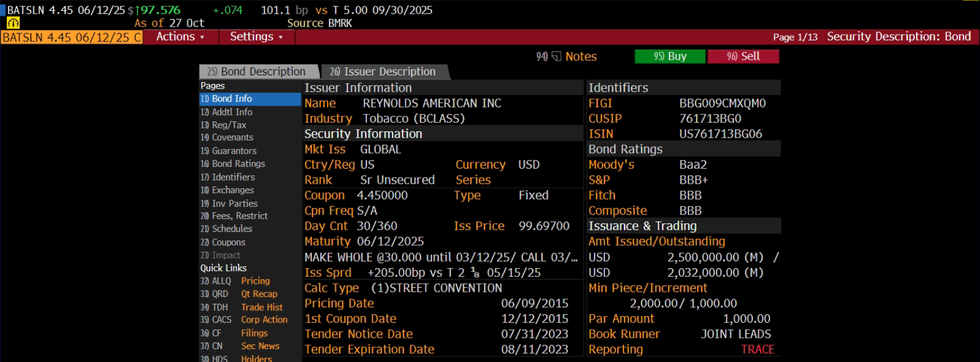The height and width of the screenshot is (362, 980).
Task: Click the Reporting TRACE value
Action: click(757, 349)
